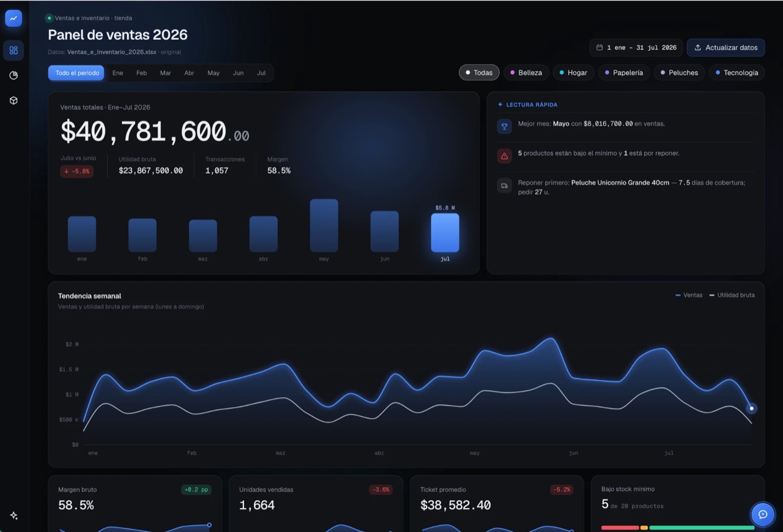Toggle Ventas series in chart legend
The image size is (783, 532).
point(689,295)
